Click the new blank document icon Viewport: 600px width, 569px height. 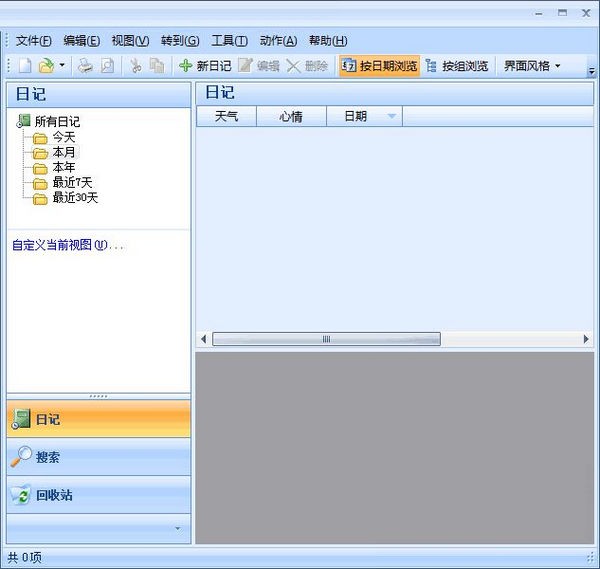[x=25, y=66]
